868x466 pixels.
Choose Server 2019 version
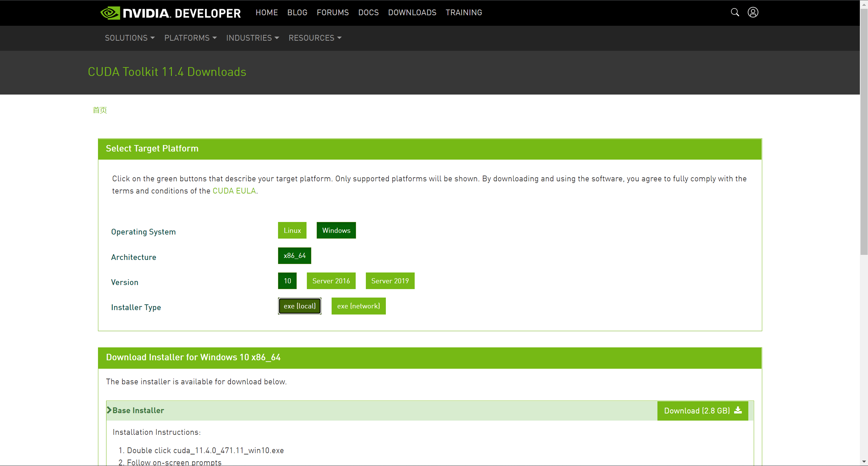390,281
